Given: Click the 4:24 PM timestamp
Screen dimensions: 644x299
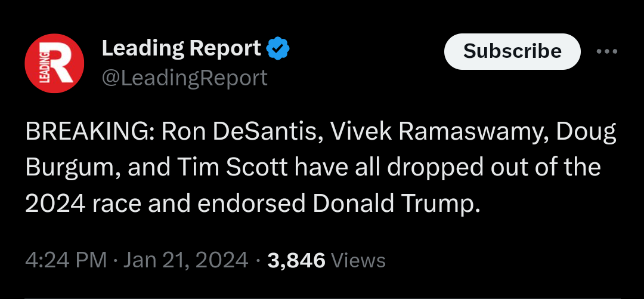Looking at the screenshot, I should coord(66,260).
